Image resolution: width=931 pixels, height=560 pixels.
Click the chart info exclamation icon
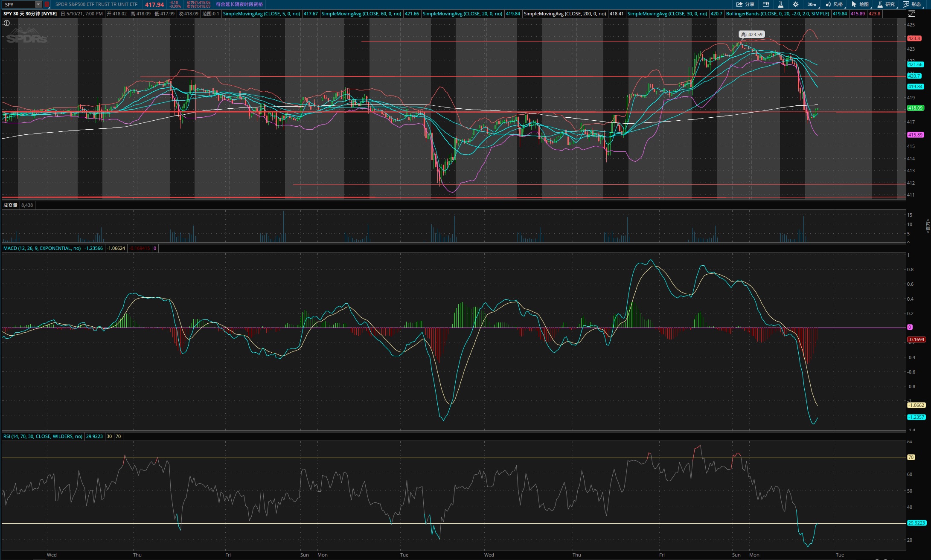[7, 23]
